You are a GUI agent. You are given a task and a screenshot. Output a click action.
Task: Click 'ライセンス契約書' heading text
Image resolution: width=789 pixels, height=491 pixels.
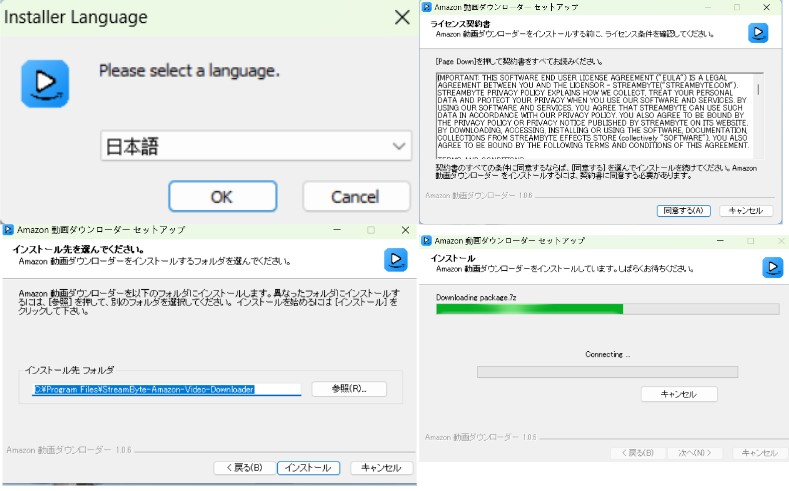point(460,24)
